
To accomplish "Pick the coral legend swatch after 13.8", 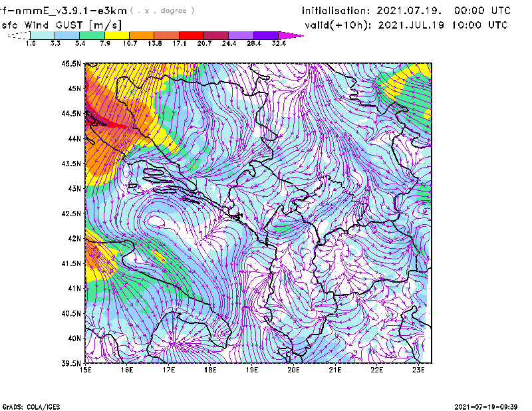I will [x=167, y=35].
